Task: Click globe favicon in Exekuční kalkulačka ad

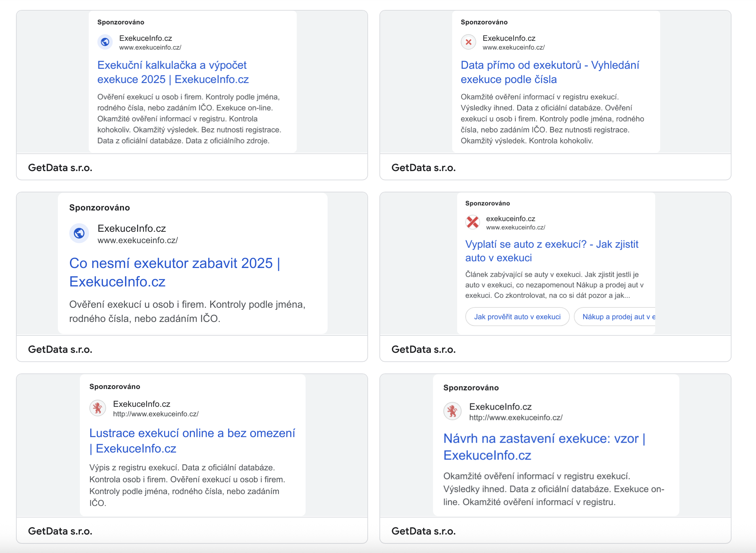Action: 105,42
